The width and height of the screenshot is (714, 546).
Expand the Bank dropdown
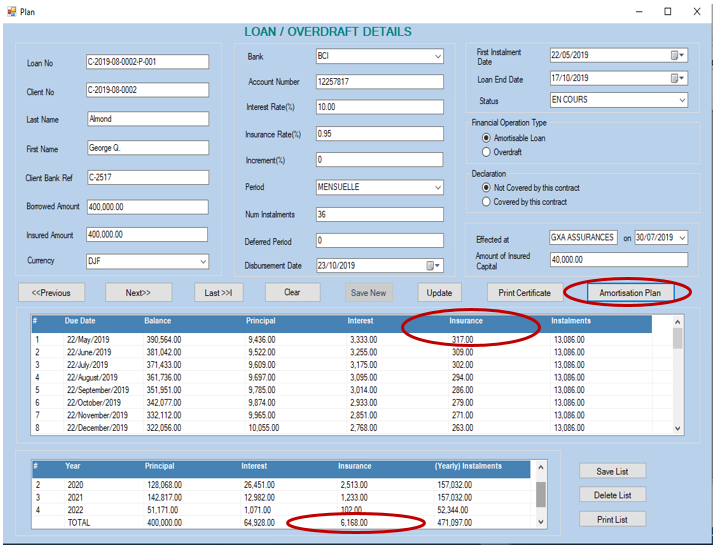[437, 57]
